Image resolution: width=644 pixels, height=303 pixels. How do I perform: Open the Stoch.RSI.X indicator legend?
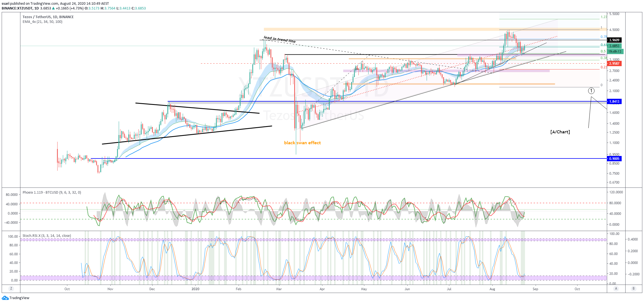47,236
